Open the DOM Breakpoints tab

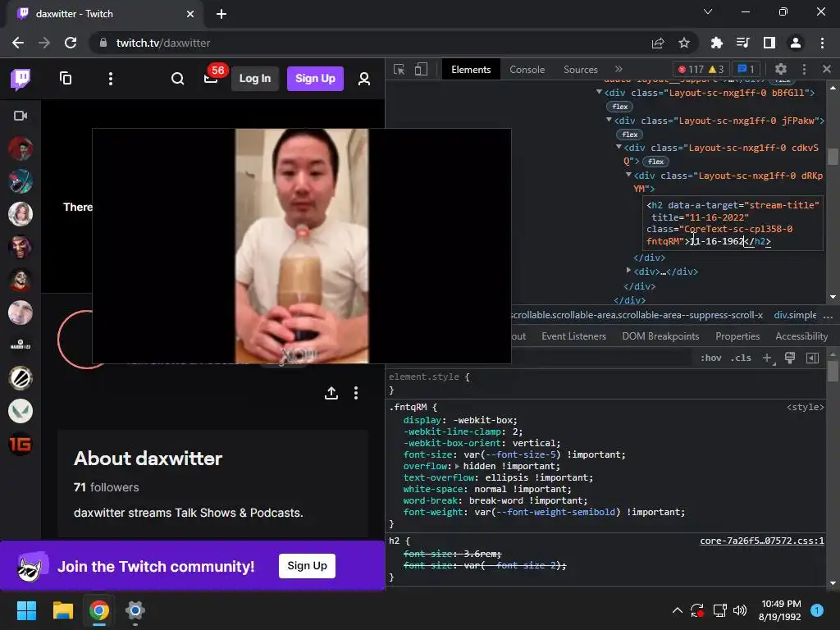(x=660, y=336)
